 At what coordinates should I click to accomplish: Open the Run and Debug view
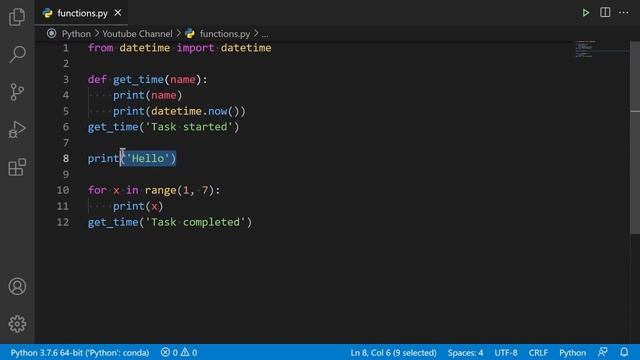point(17,129)
